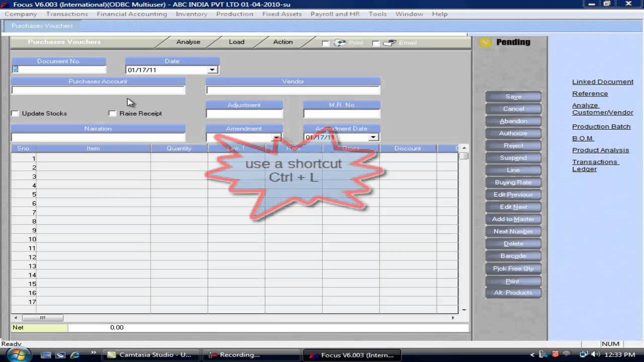This screenshot has width=644, height=362.
Task: Click the Next Number button
Action: coord(513,231)
